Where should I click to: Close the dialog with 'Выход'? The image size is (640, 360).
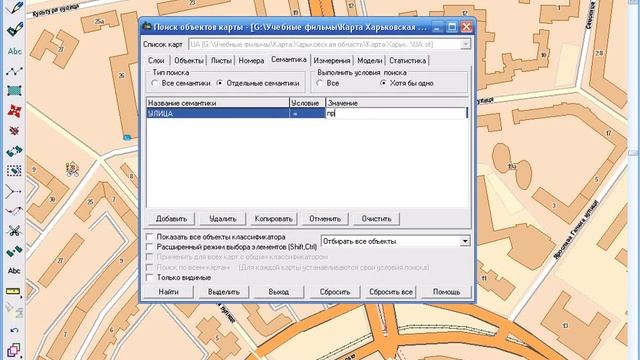coord(279,292)
